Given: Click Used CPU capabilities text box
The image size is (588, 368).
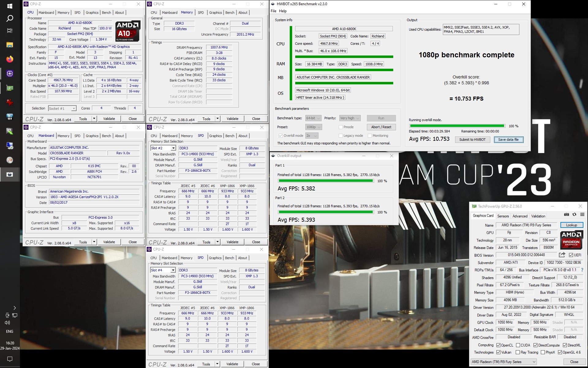Looking at the screenshot, I should coord(481,29).
